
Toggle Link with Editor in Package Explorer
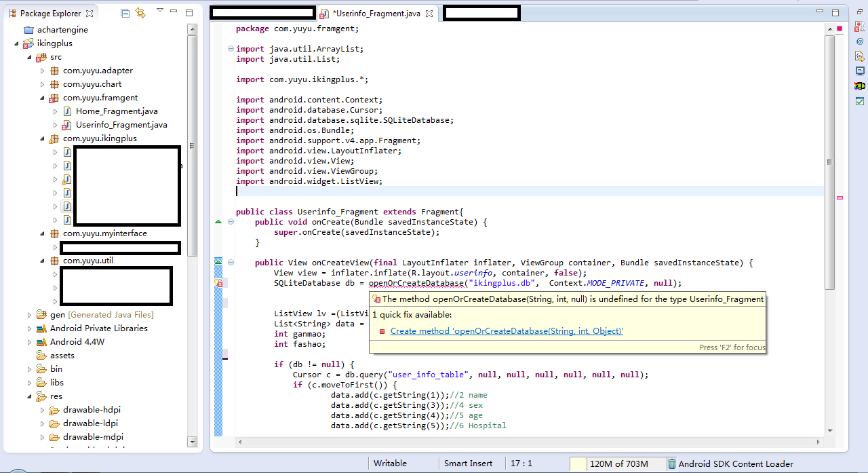click(140, 13)
